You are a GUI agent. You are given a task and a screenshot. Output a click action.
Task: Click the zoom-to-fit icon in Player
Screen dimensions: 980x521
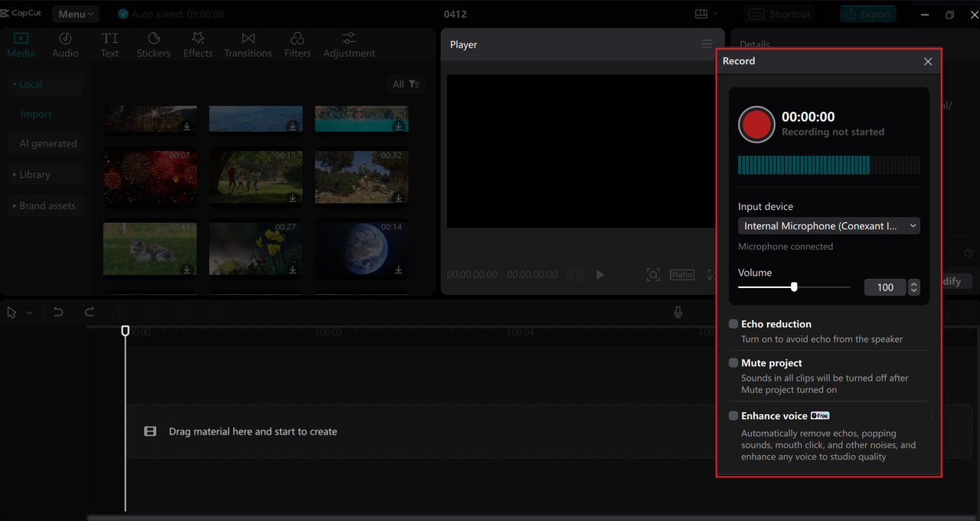tap(653, 274)
